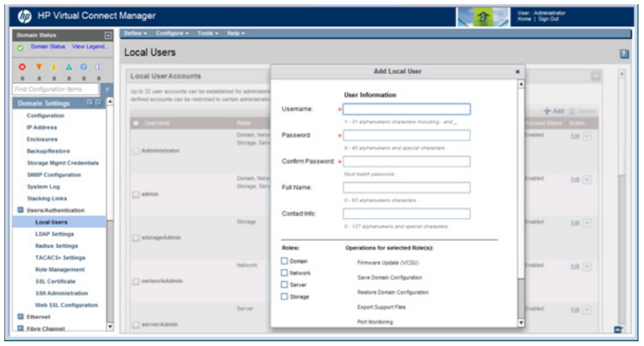Click into the Contact Info field
Screen dimensions: 644x346
click(x=406, y=214)
